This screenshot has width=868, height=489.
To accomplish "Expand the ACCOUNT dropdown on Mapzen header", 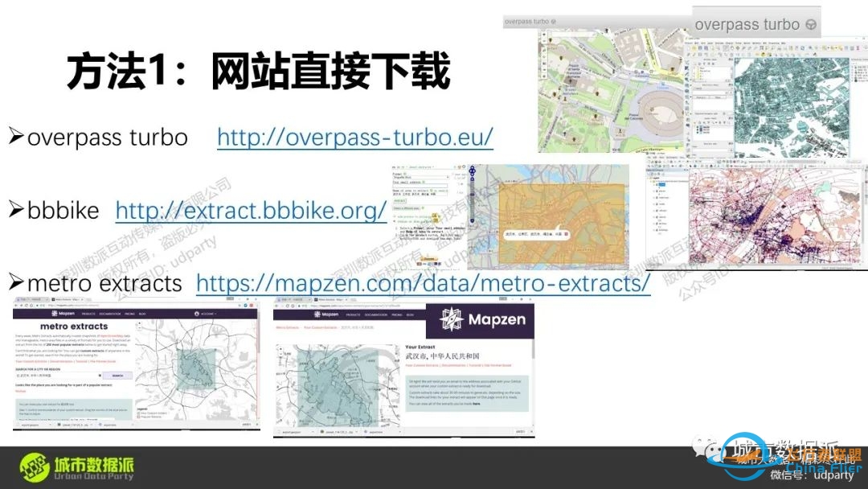I will coord(215,313).
